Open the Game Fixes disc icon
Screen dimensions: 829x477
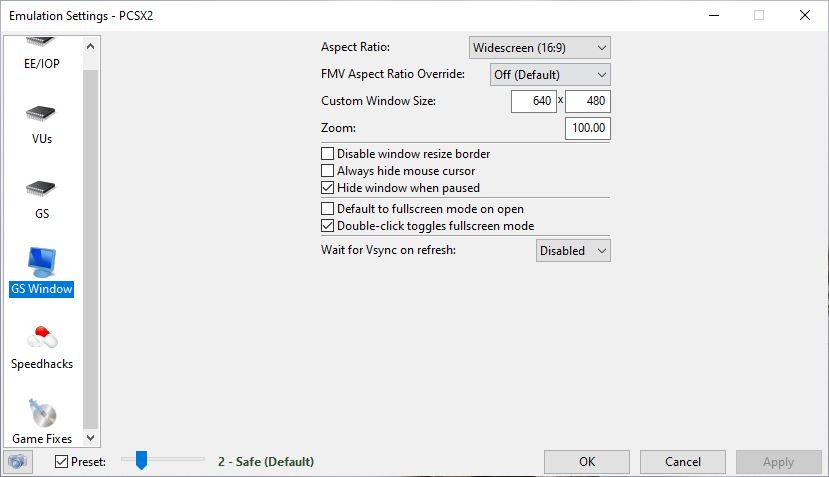(x=42, y=413)
